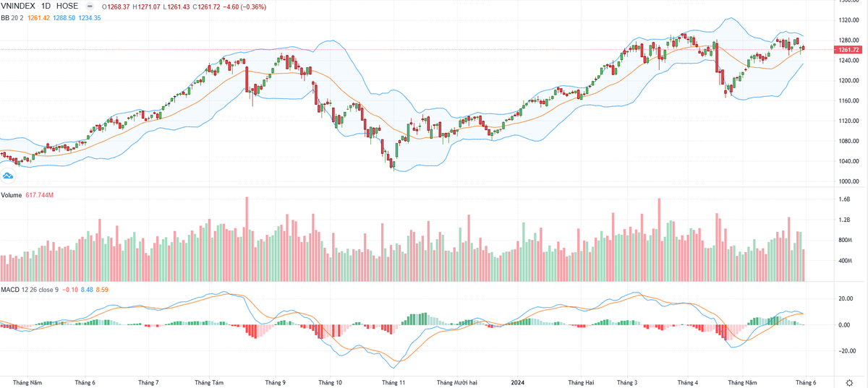This screenshot has height=388, width=868.
Task: Click the HOSE exchange label
Action: point(67,6)
